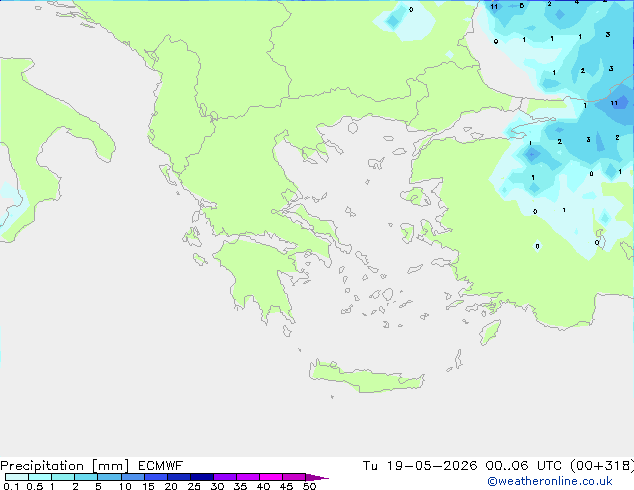Click the 40–45 mm magenta legend swatch
The width and height of the screenshot is (634, 490).
tap(271, 477)
